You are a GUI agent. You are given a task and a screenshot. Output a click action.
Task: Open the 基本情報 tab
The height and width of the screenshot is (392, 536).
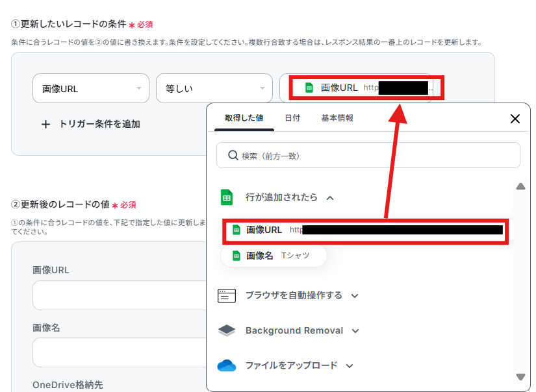337,118
